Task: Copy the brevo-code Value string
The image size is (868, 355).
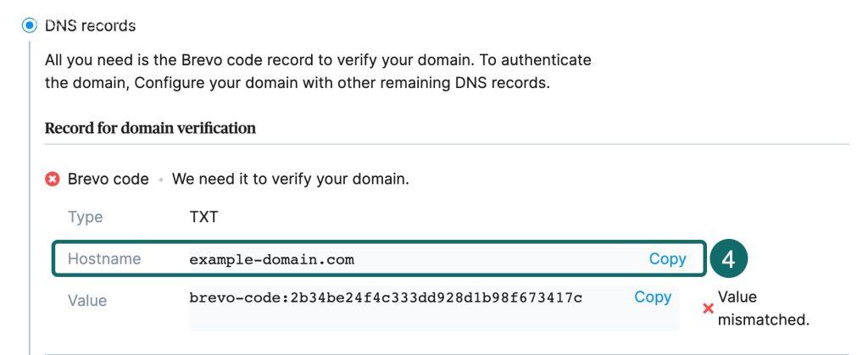Action: [x=653, y=297]
